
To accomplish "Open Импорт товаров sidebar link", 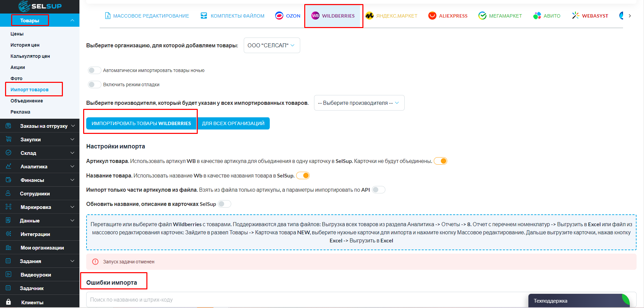I will tap(29, 90).
